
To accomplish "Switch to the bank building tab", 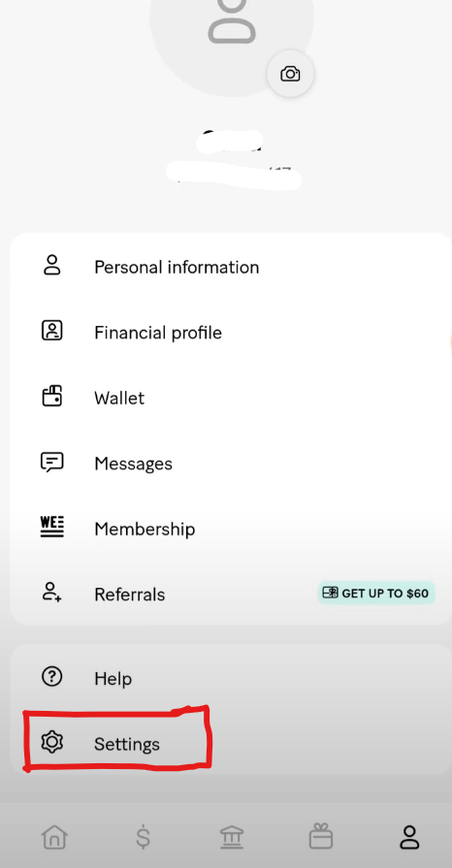I will pyautogui.click(x=232, y=836).
